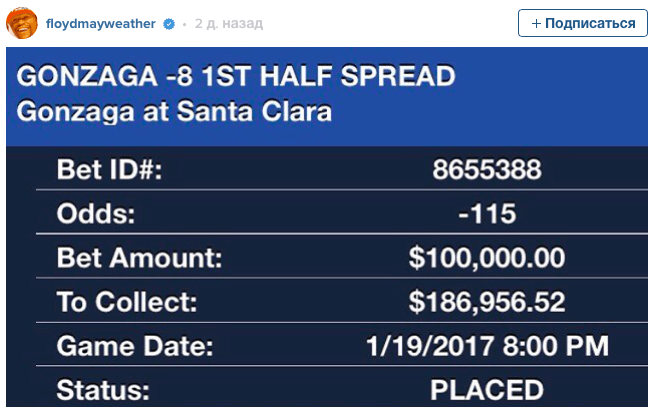Open the bet slip post image
Screen dimensions: 649x407
coord(327,227)
